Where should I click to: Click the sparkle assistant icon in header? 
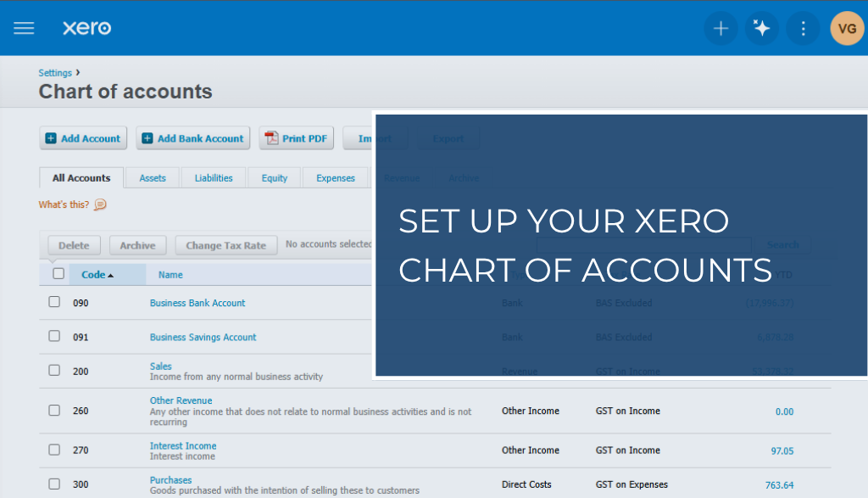click(761, 28)
